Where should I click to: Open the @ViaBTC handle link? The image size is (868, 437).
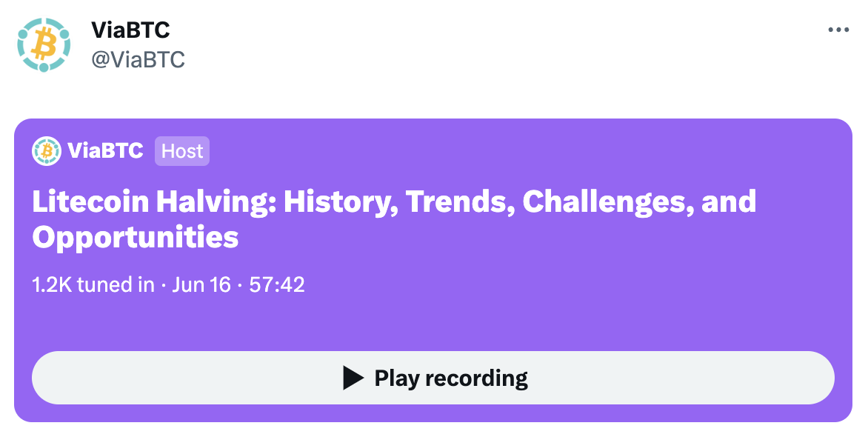(138, 59)
